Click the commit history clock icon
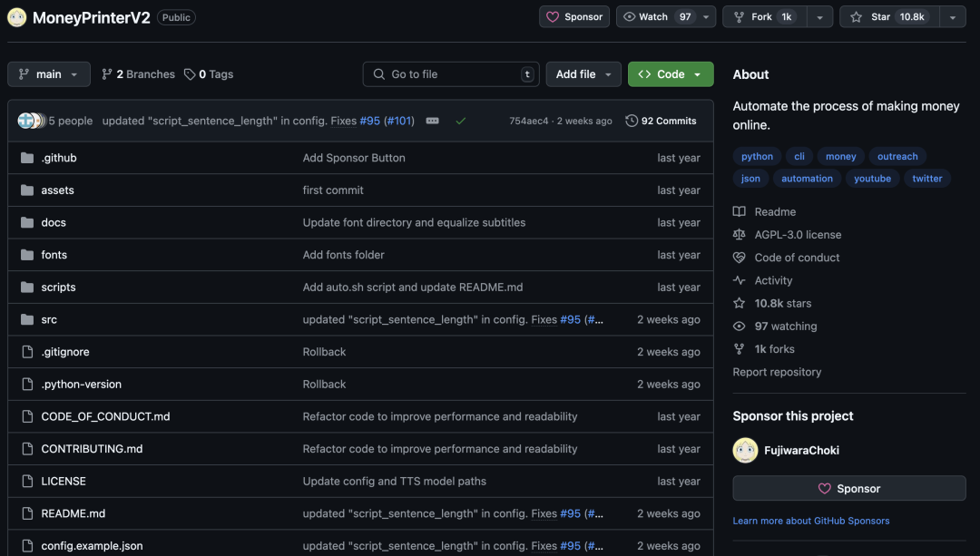The image size is (980, 556). 632,120
